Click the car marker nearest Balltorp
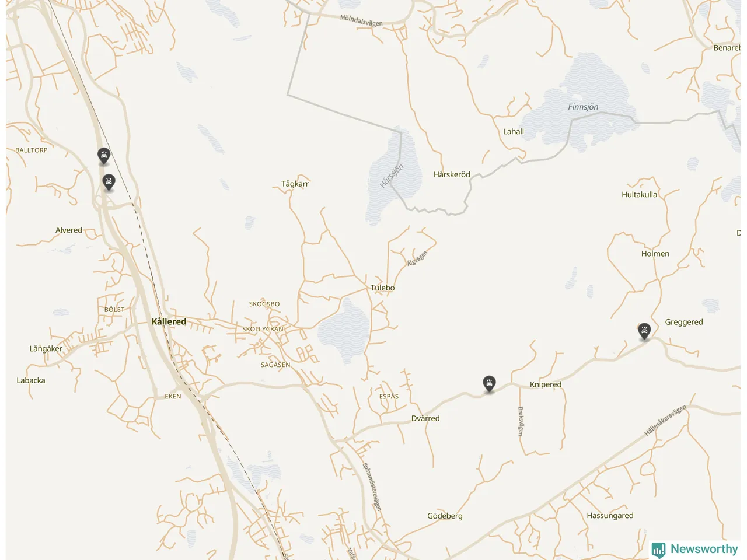This screenshot has height=560, width=747. click(x=104, y=156)
